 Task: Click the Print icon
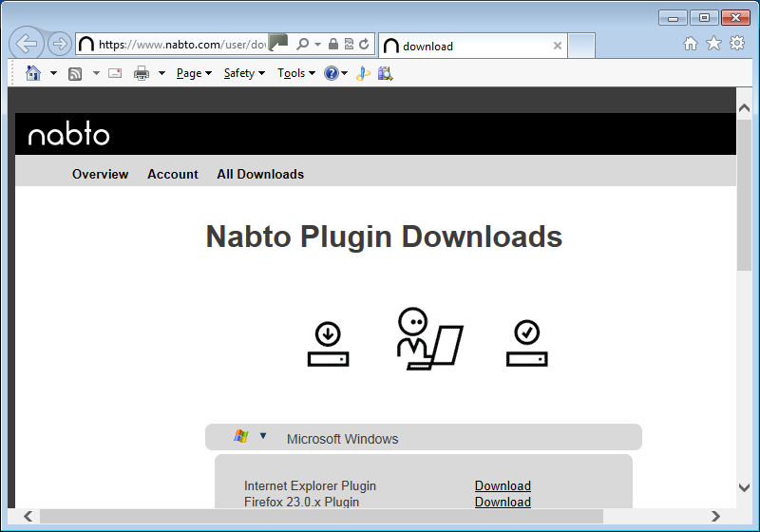pyautogui.click(x=142, y=73)
